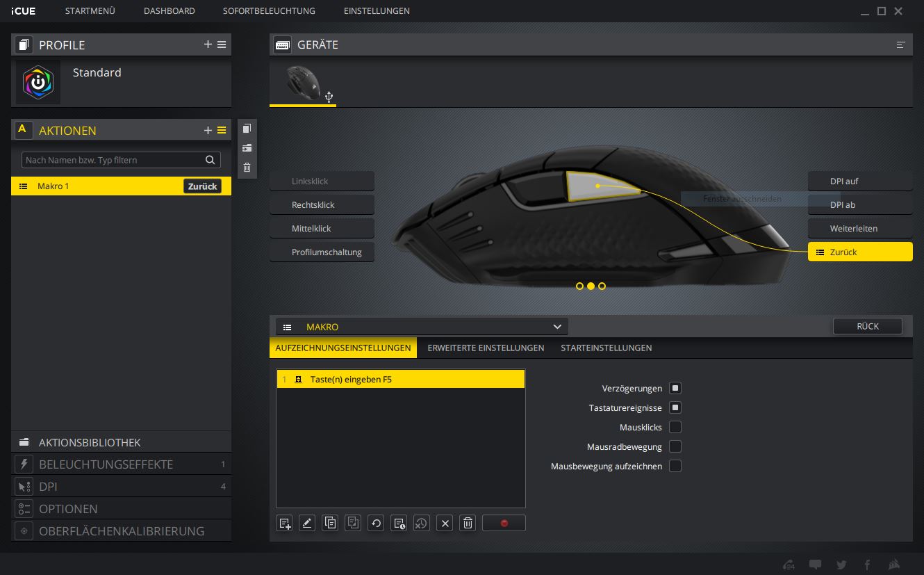
Task: Click the Standard profile icon
Action: (38, 83)
